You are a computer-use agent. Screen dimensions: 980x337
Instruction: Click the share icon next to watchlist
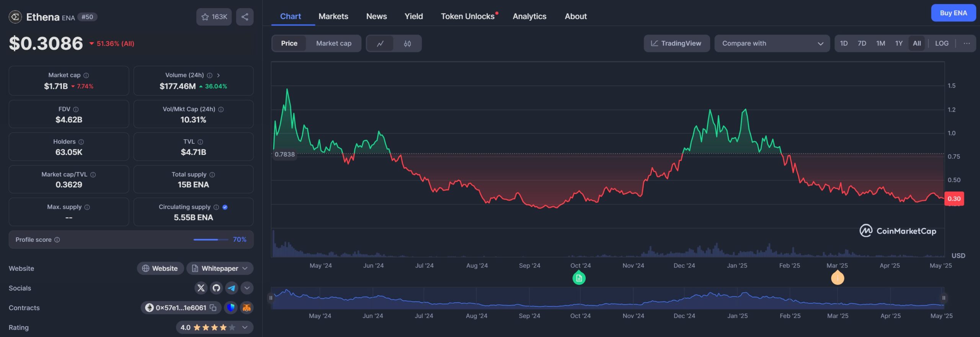245,17
